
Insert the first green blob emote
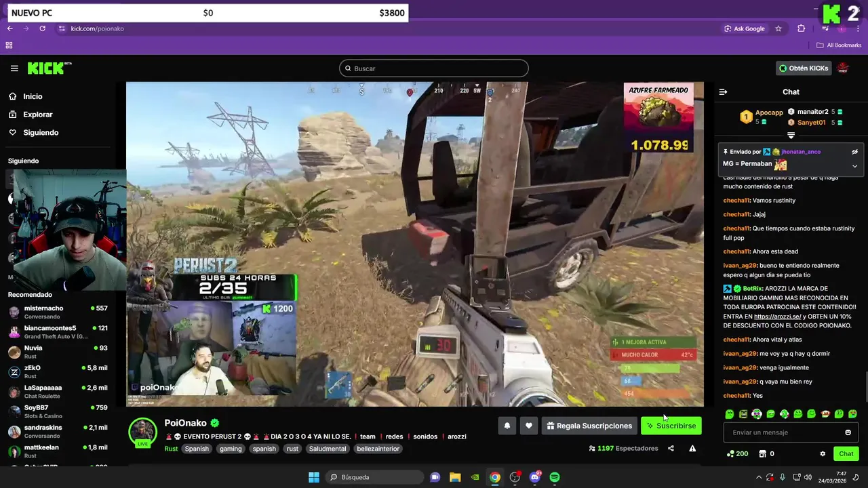[x=729, y=413]
